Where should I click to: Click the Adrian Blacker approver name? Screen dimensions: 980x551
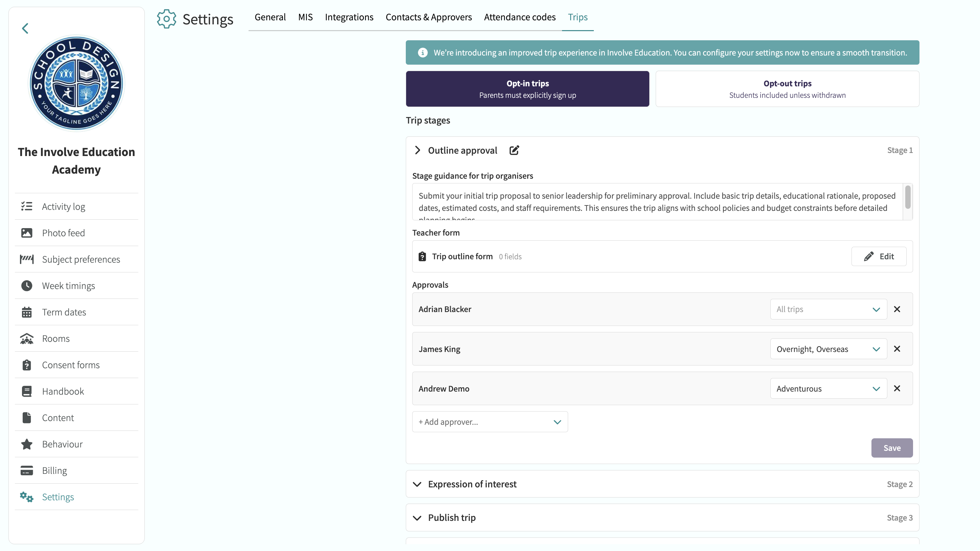coord(445,309)
